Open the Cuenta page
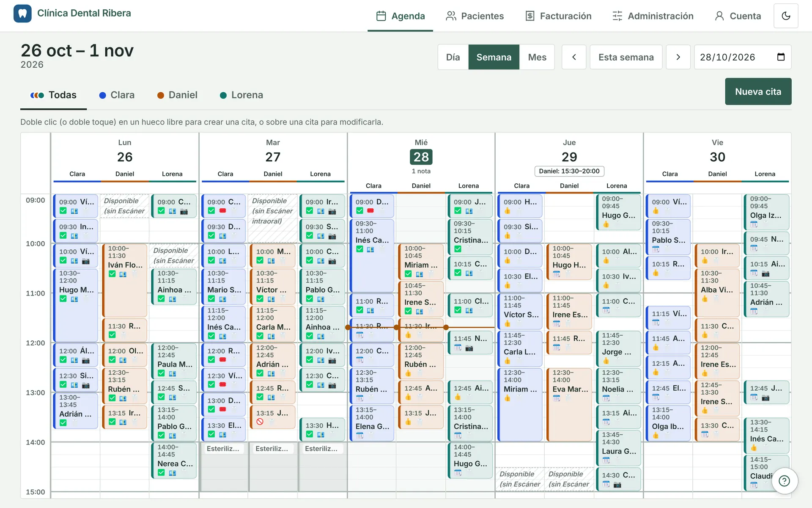 point(738,16)
